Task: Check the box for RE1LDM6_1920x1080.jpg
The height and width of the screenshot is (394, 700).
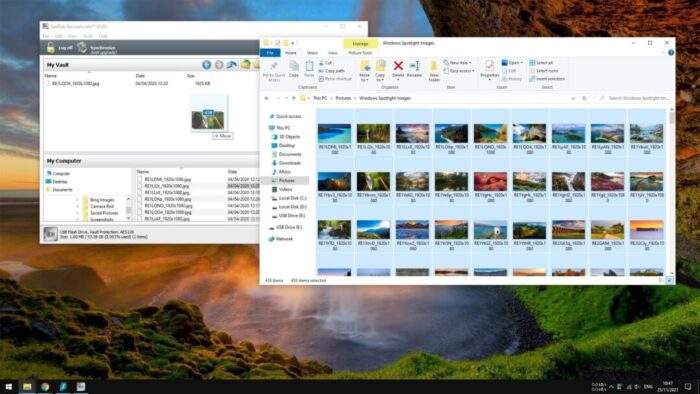Action: coord(139,179)
